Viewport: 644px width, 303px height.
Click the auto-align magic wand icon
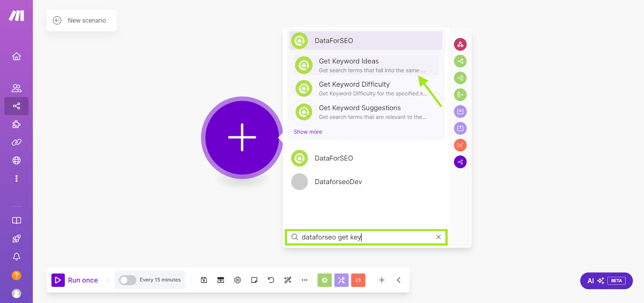(x=288, y=280)
